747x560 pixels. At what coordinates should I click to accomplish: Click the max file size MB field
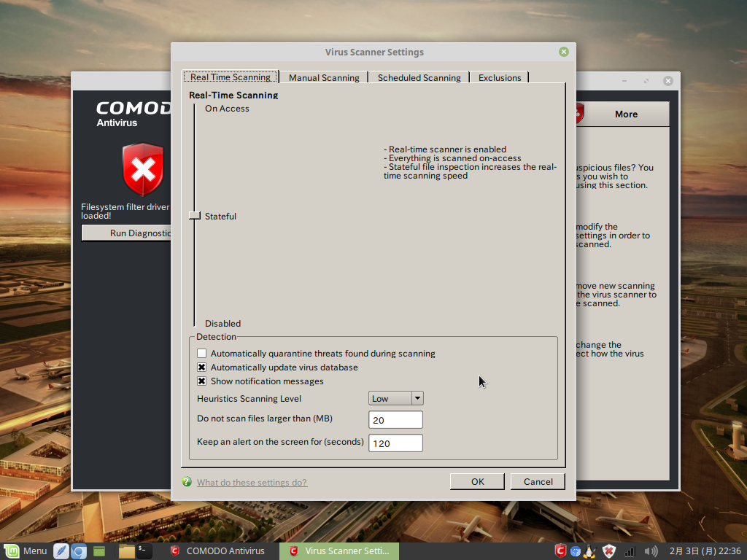395,420
